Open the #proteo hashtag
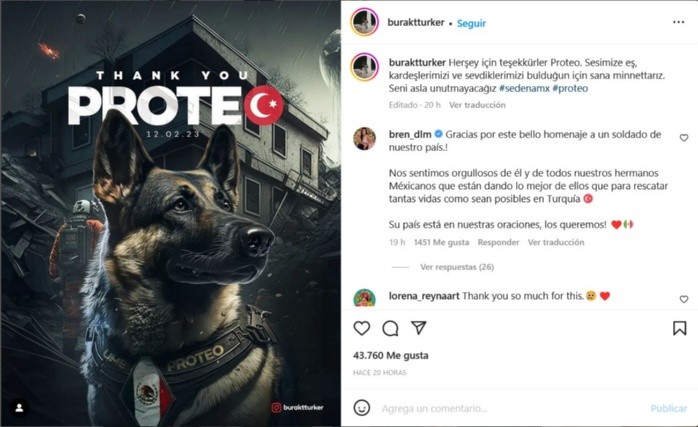The image size is (698, 427). [570, 88]
